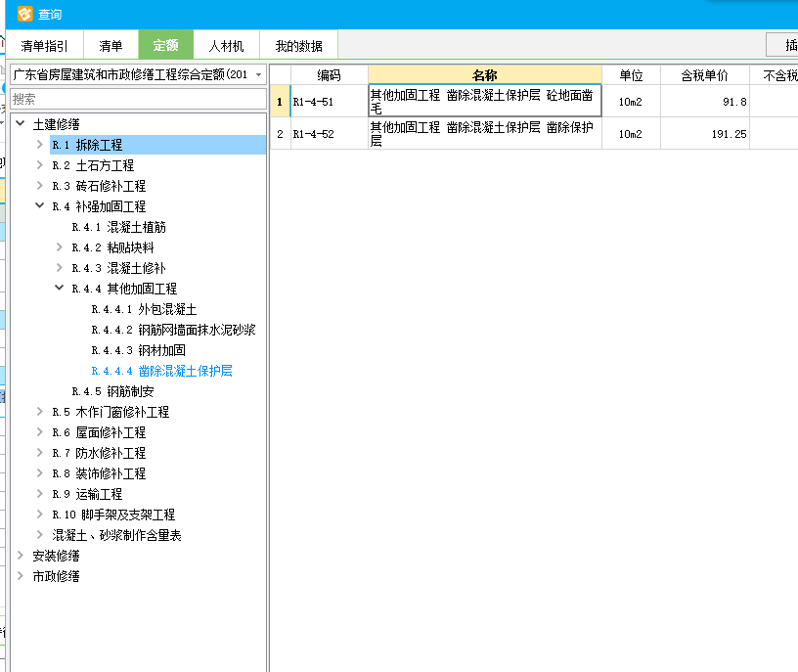Select R.7 防水修补工程 item

(x=99, y=453)
